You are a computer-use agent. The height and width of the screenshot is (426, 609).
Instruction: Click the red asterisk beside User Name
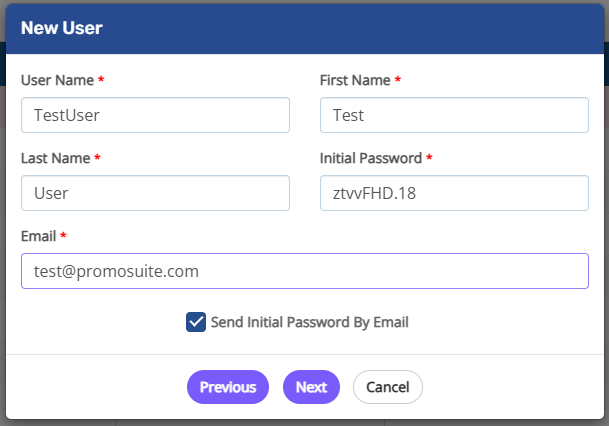102,80
